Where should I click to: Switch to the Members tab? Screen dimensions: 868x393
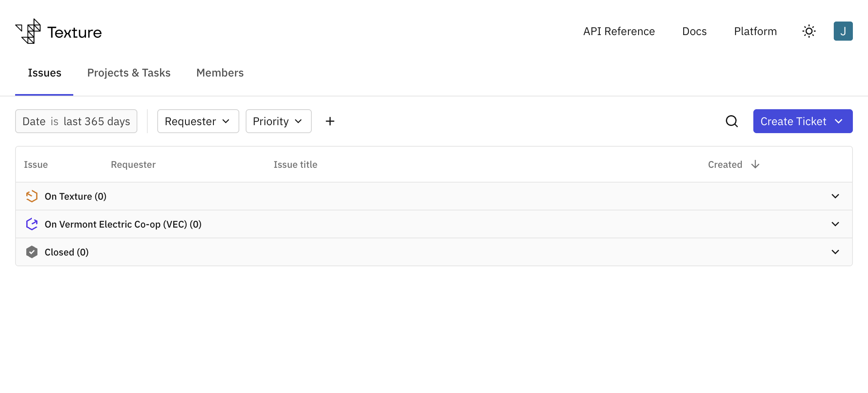[x=220, y=73]
